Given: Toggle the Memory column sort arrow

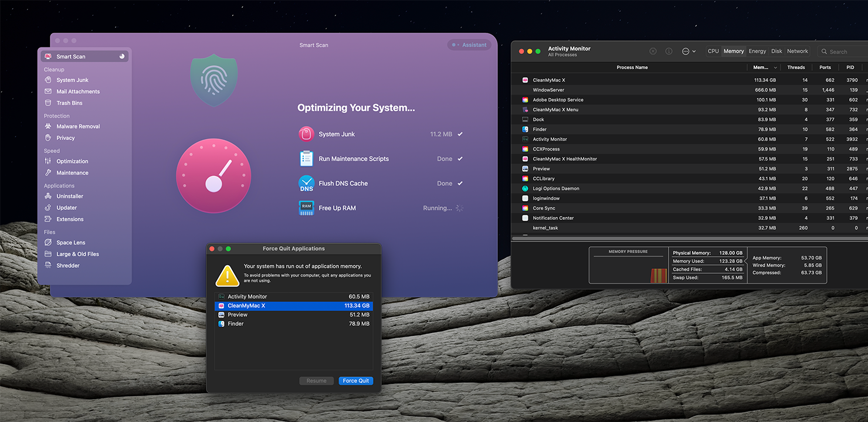Looking at the screenshot, I should tap(775, 68).
